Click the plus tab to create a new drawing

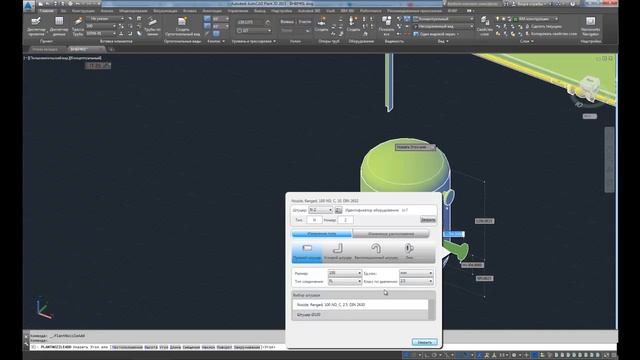tap(111, 49)
